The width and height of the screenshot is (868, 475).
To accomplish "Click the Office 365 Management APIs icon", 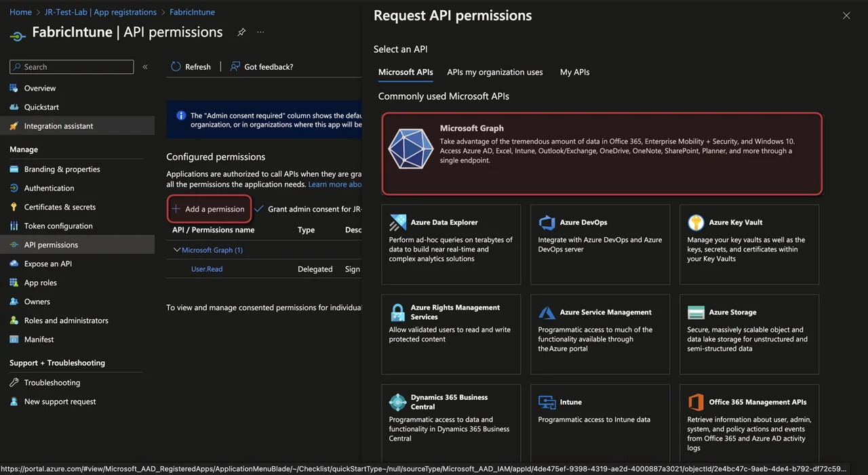I will coord(696,402).
